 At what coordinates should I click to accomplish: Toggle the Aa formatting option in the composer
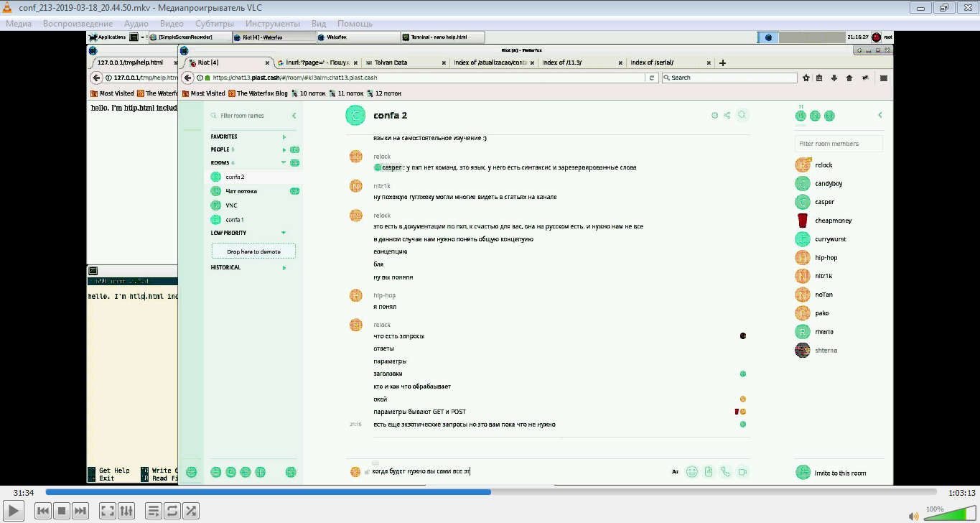pos(675,472)
